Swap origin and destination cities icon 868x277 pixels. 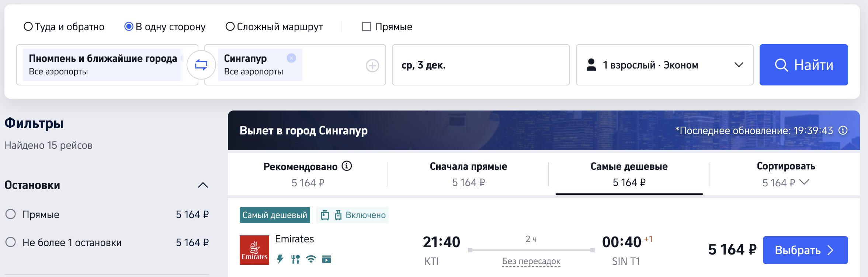pyautogui.click(x=201, y=65)
